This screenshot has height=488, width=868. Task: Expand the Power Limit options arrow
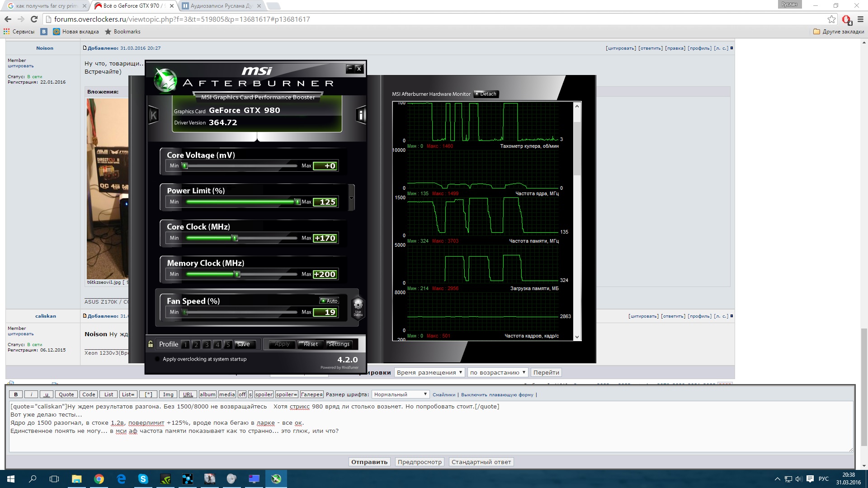tap(351, 198)
